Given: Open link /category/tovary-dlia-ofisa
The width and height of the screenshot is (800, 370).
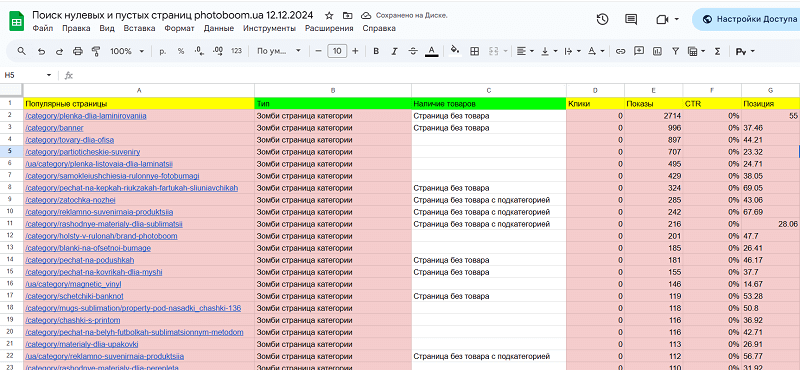Looking at the screenshot, I should tap(69, 140).
